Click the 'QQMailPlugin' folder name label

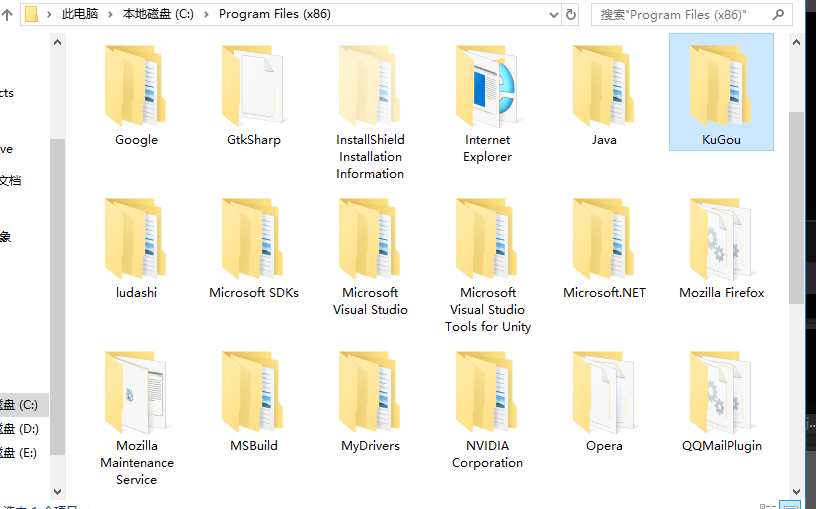(x=722, y=446)
